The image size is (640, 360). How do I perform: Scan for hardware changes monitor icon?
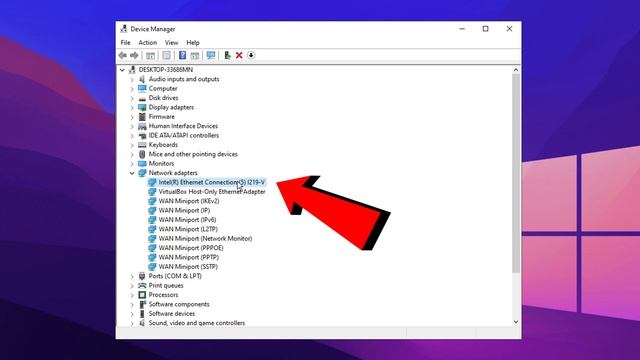[x=211, y=55]
